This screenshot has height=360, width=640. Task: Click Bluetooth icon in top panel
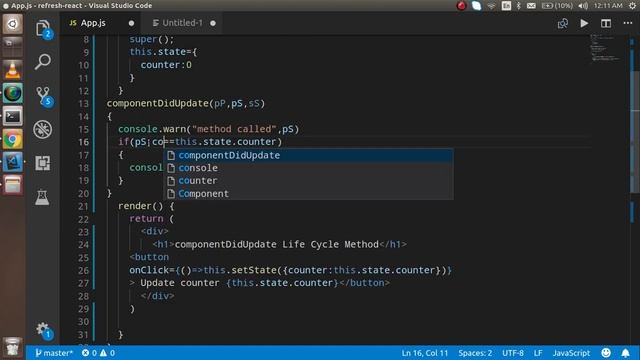(x=518, y=6)
